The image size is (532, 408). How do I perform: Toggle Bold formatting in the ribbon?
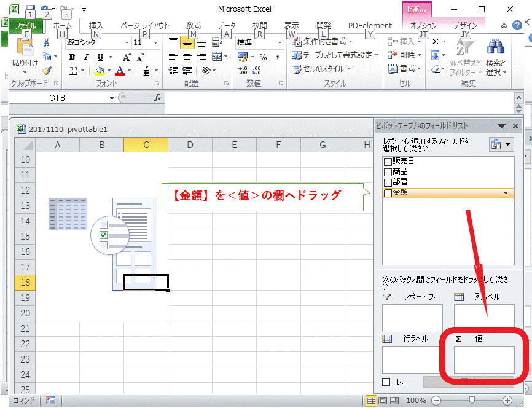point(72,57)
